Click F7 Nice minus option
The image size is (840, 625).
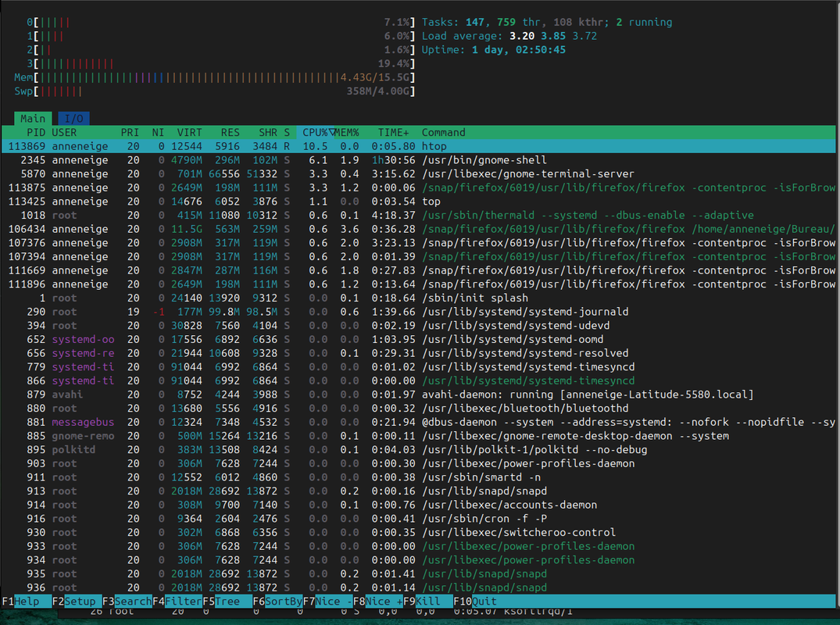(328, 602)
